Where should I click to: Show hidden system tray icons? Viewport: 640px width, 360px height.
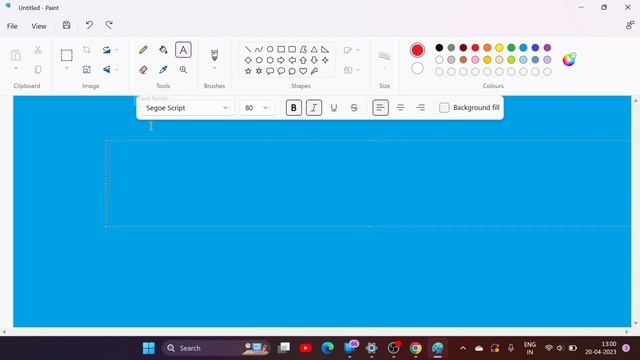462,348
